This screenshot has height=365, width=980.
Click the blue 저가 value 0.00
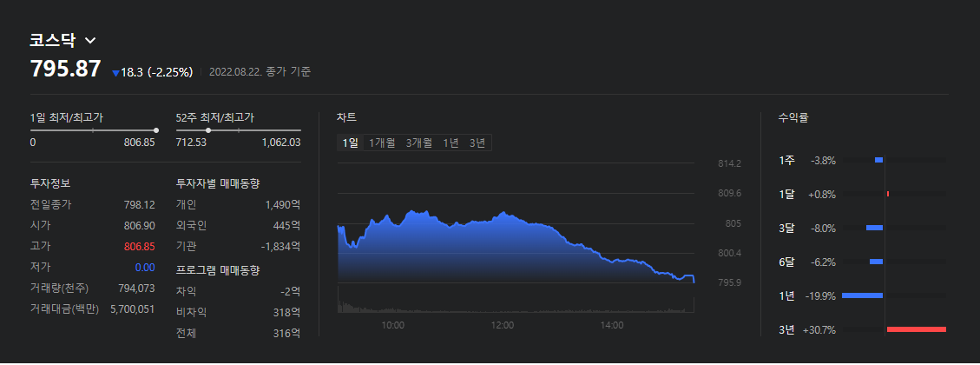pos(145,268)
